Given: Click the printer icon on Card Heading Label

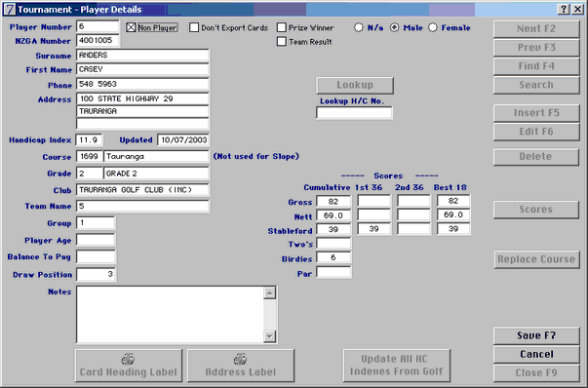Looking at the screenshot, I should click(129, 359).
